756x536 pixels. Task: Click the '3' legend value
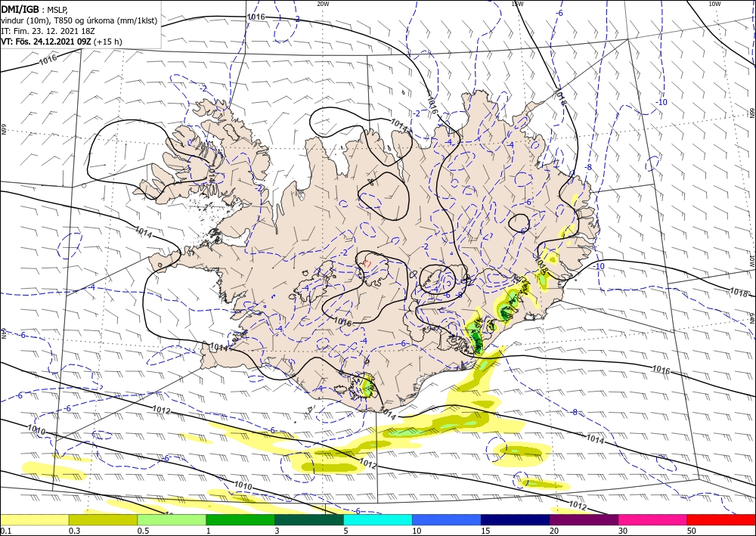[277, 531]
